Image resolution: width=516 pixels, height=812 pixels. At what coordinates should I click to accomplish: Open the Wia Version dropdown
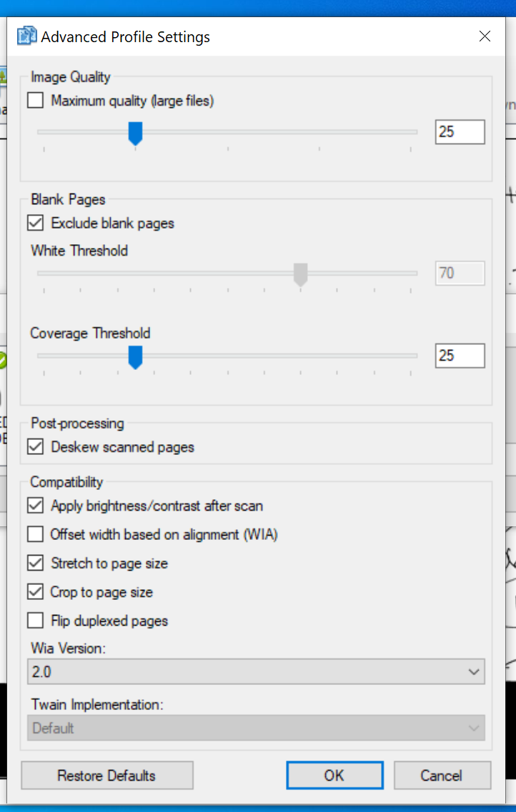(256, 671)
